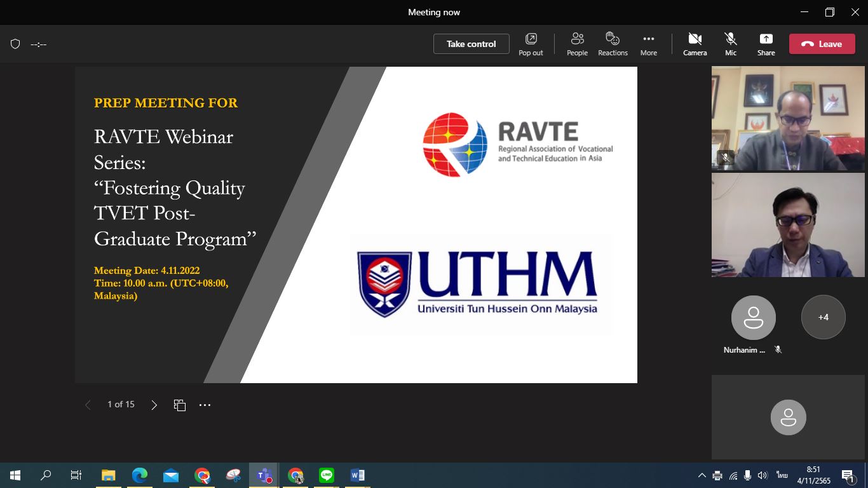Select the bottom self-view avatar tile
This screenshot has width=868, height=488.
pos(788,417)
